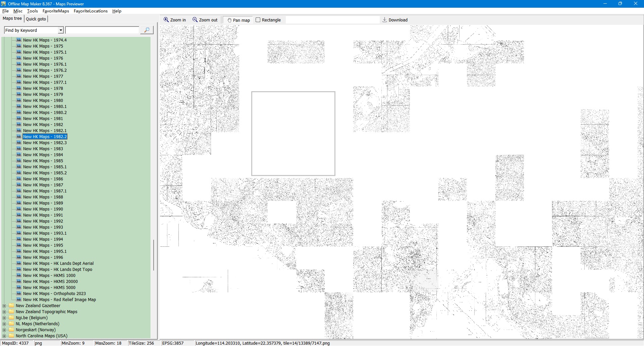Click the maps tree vertical scrollbar
Screen dimensions: 644x346
coord(154,255)
